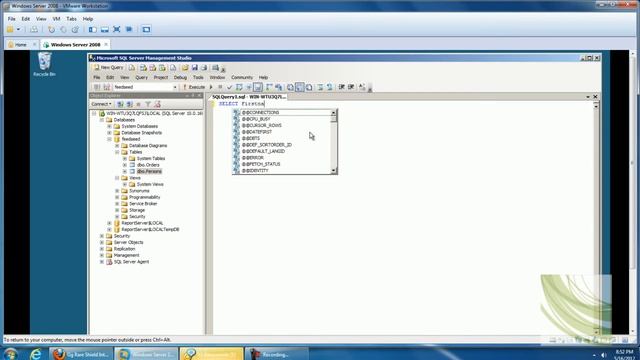Select the Replication folder

click(124, 249)
